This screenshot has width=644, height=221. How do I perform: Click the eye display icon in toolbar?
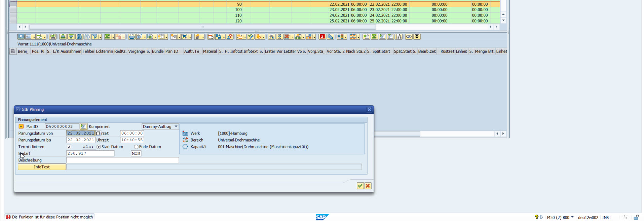pyautogui.click(x=409, y=37)
